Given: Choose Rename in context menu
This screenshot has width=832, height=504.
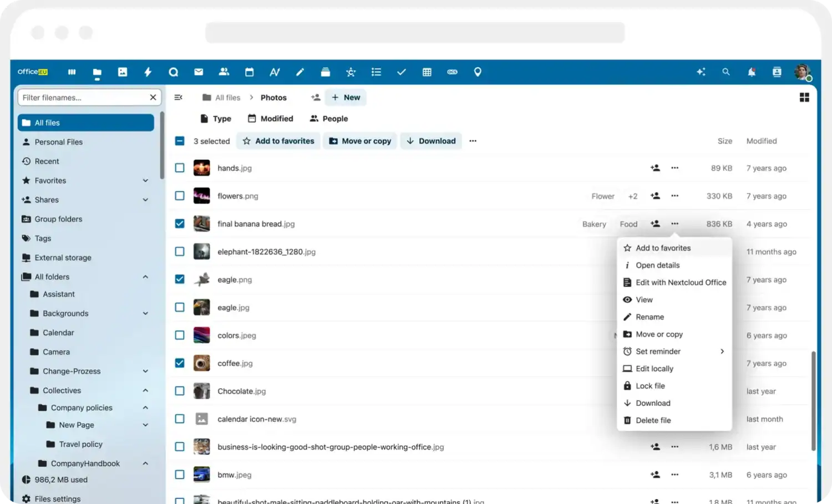Looking at the screenshot, I should (x=674, y=317).
